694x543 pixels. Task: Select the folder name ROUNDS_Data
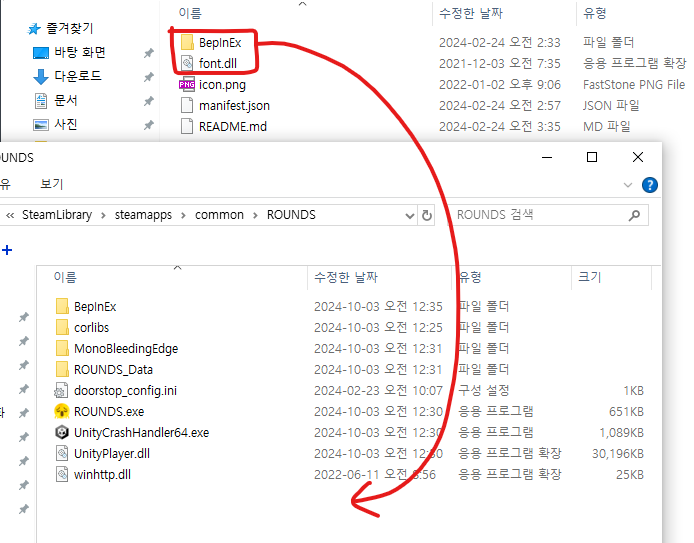[113, 370]
